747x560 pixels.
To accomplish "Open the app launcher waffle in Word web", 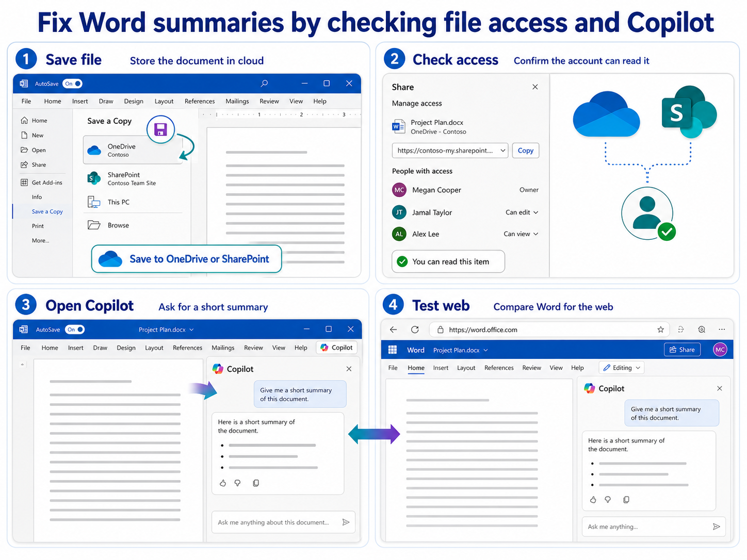I will click(x=393, y=350).
